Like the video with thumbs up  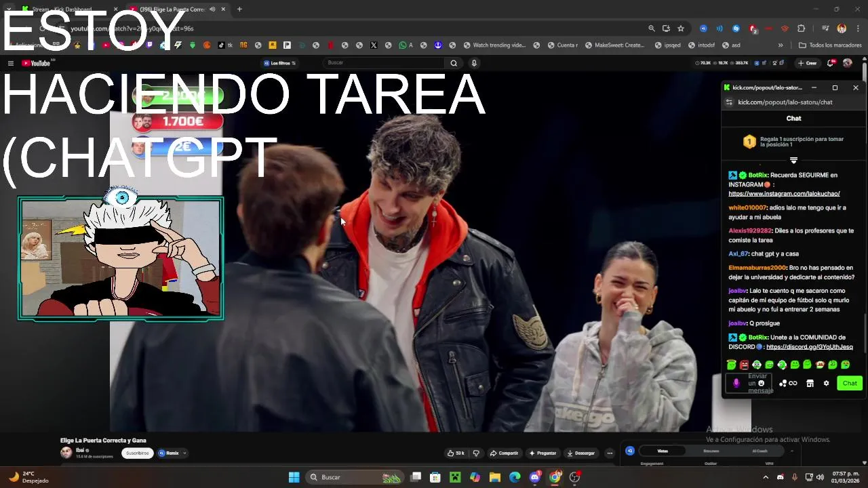[456, 453]
